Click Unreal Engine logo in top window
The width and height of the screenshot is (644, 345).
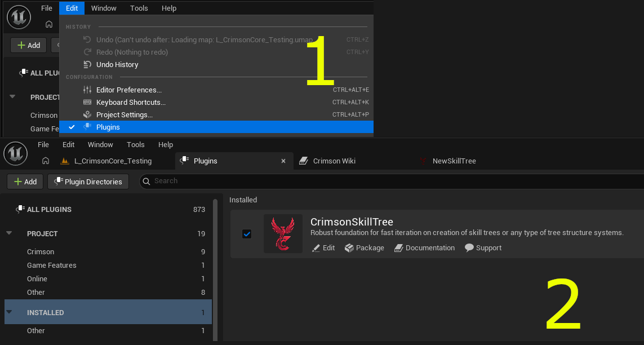[19, 17]
